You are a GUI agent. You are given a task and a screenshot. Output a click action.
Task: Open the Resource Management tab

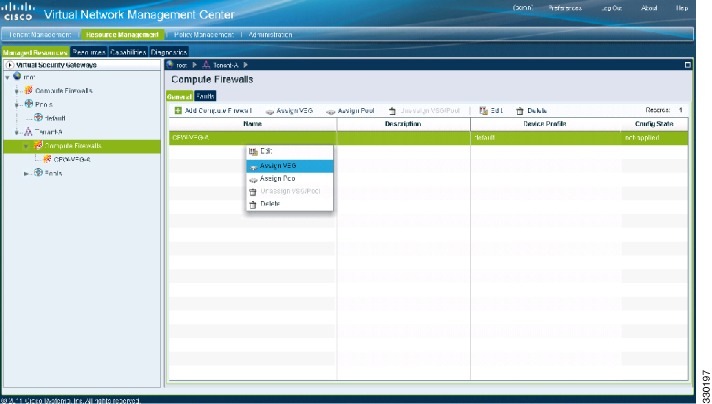tap(122, 34)
